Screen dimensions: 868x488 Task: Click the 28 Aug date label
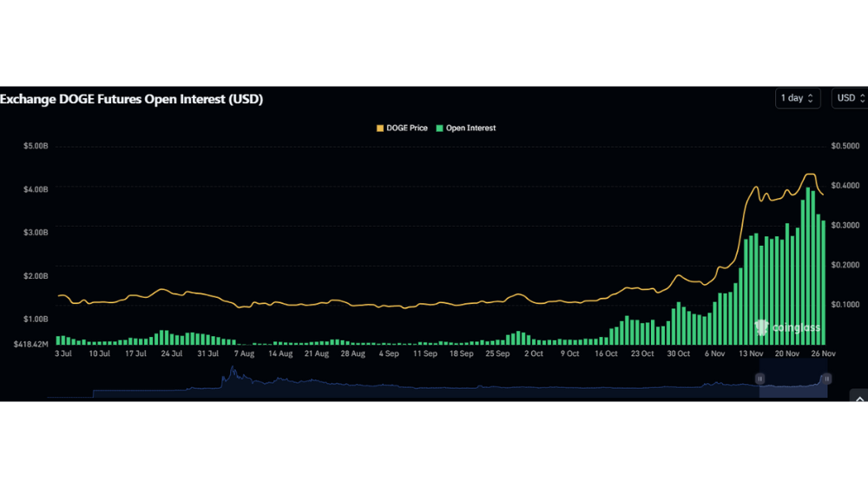click(352, 353)
